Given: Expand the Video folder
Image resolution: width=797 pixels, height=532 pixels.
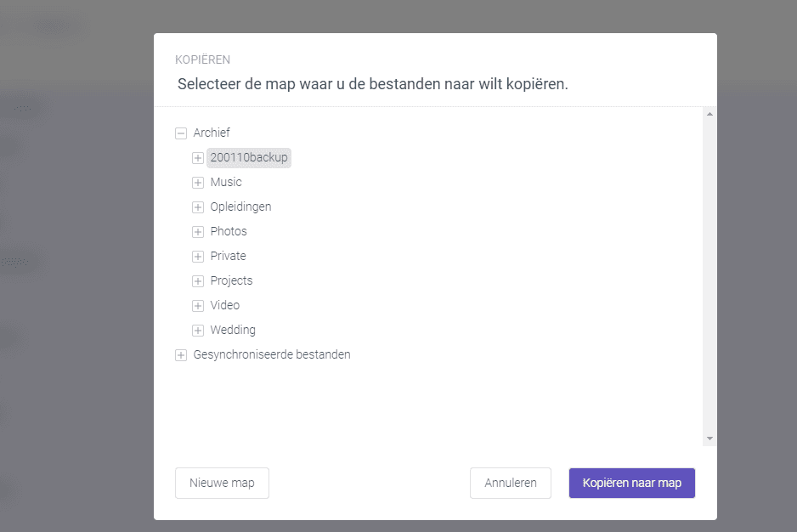Looking at the screenshot, I should [197, 305].
